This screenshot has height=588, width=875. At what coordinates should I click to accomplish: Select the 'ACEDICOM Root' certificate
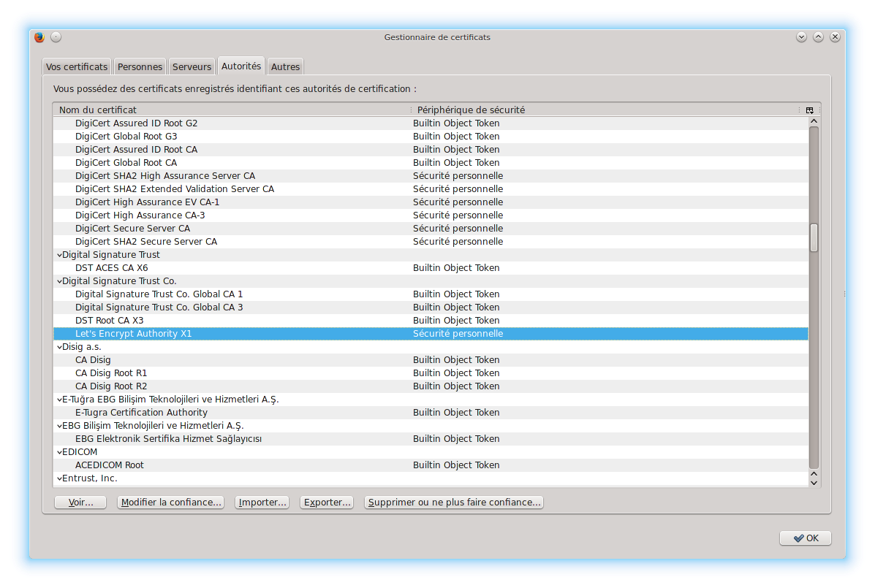pos(431,465)
